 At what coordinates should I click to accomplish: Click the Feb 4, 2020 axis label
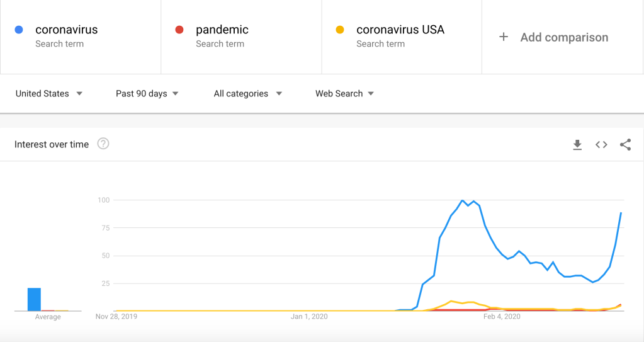coord(502,317)
